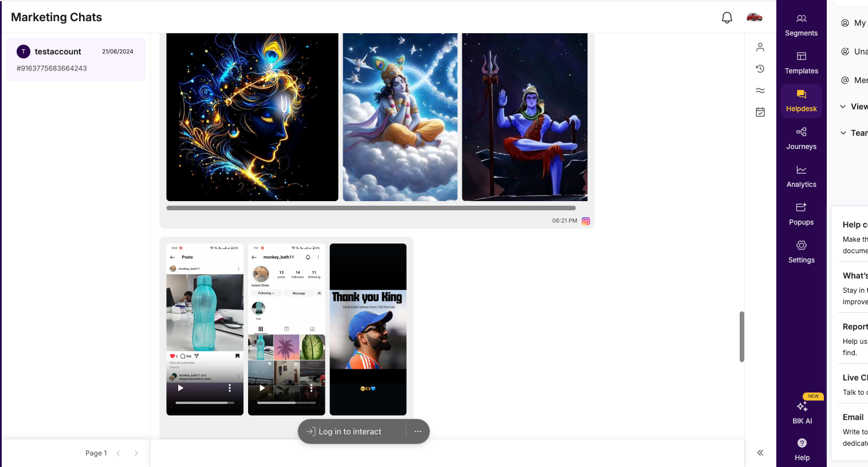Open Journeys in the sidebar

(x=801, y=139)
